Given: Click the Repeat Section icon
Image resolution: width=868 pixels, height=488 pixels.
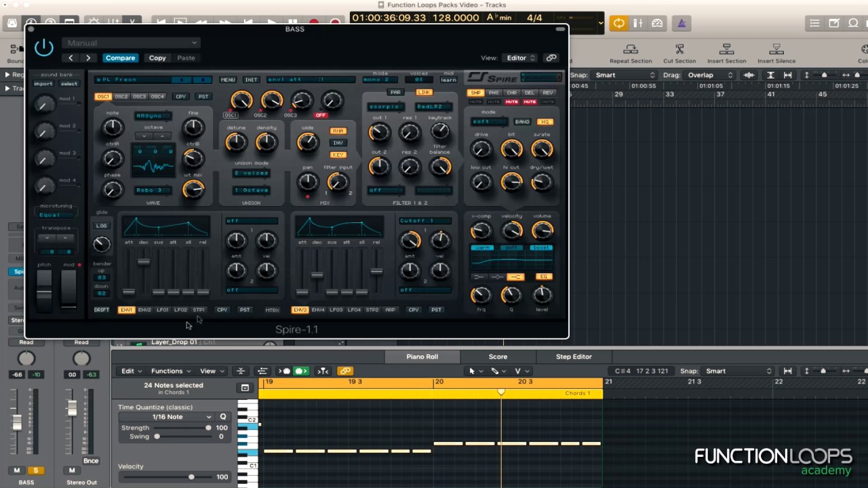Looking at the screenshot, I should (x=631, y=49).
